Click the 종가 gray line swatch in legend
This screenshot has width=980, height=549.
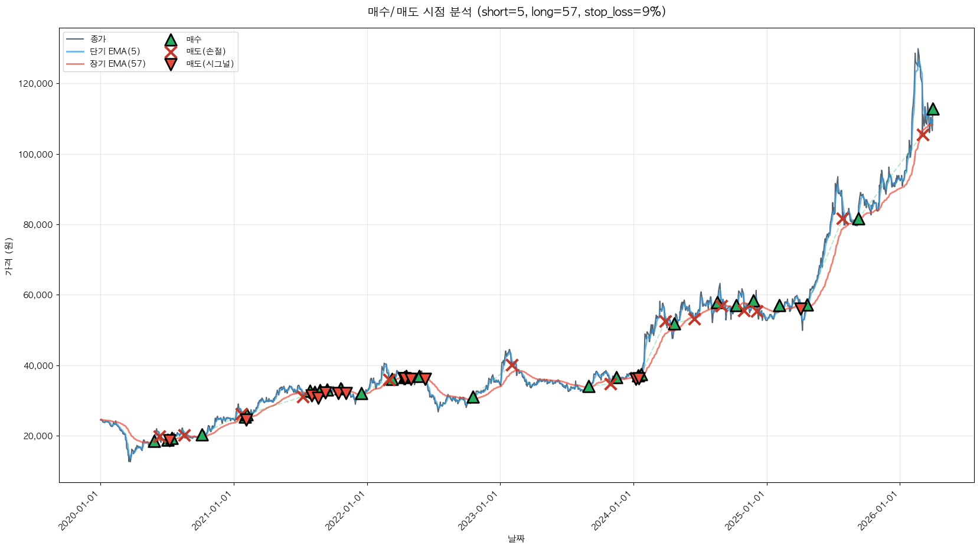(x=76, y=40)
